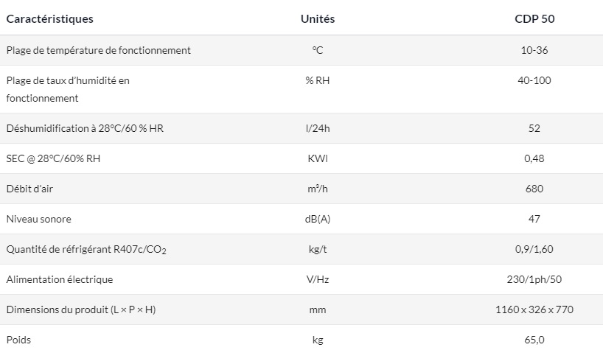
Task: Click the CDP 50 column header
Action: point(534,19)
